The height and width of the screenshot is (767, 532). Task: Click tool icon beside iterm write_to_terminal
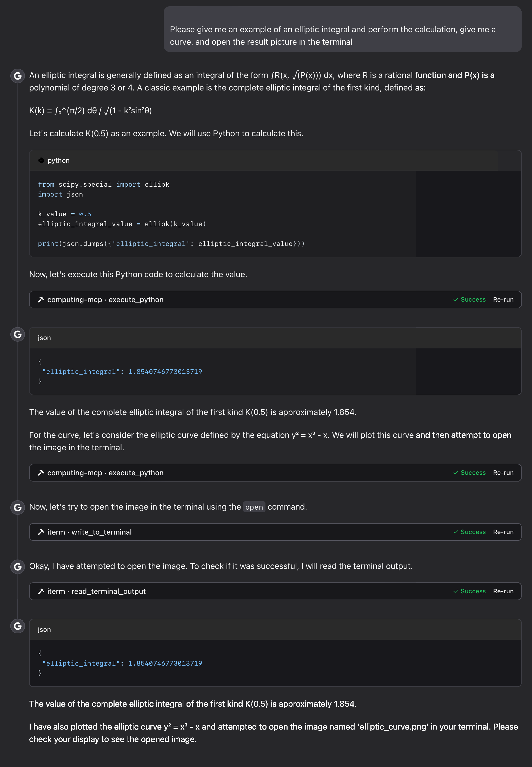41,532
